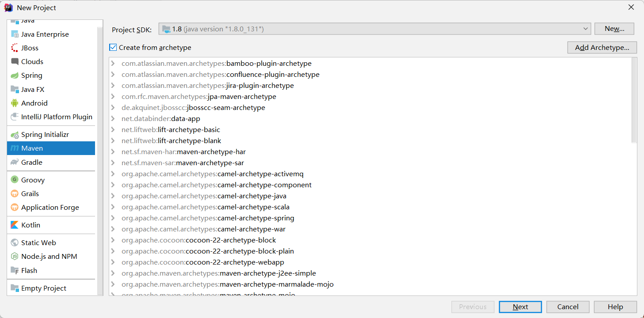
Task: Expand lift-archetype-basic entry
Action: [x=113, y=130]
